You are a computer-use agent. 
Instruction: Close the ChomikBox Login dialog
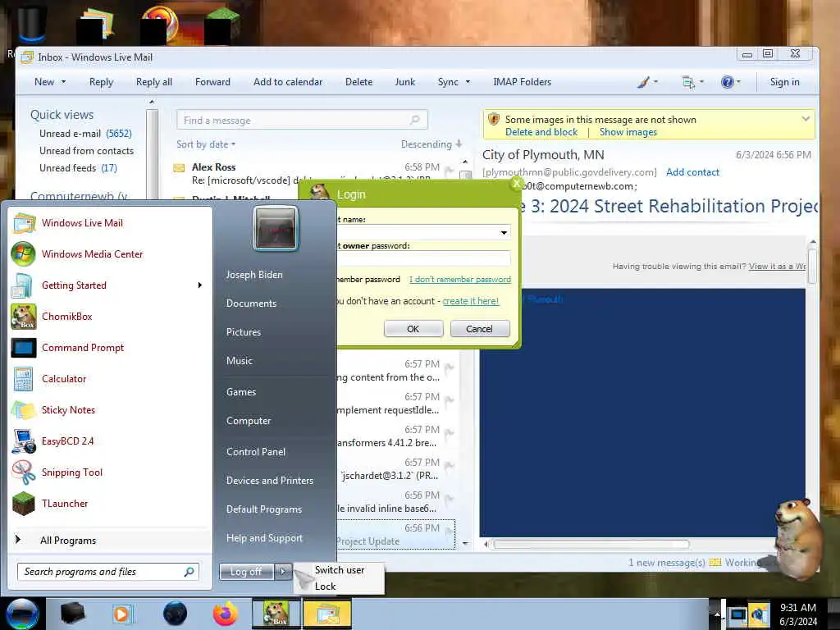[516, 184]
